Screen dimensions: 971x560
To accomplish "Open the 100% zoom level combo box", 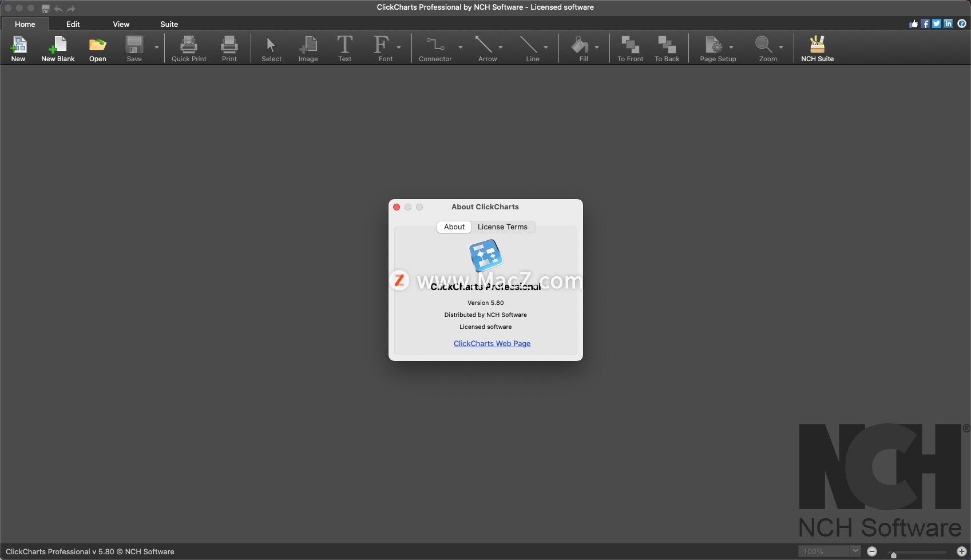I will pos(829,551).
